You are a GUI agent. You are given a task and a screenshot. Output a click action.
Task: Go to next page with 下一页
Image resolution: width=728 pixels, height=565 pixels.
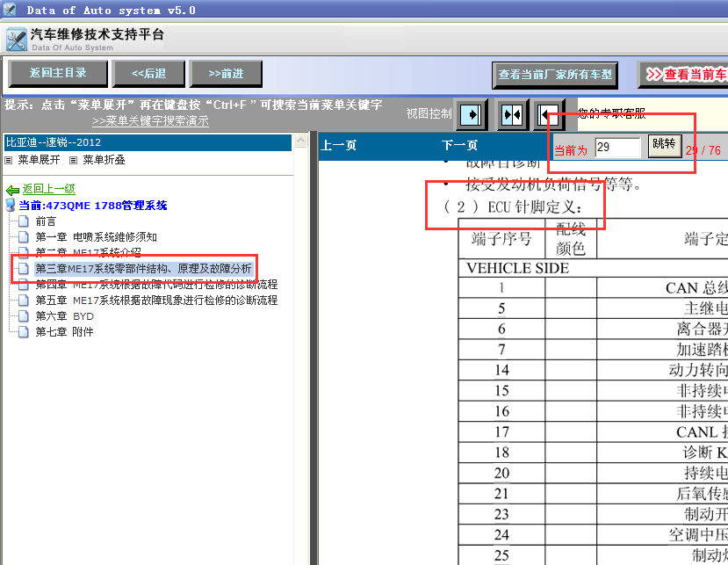(459, 146)
